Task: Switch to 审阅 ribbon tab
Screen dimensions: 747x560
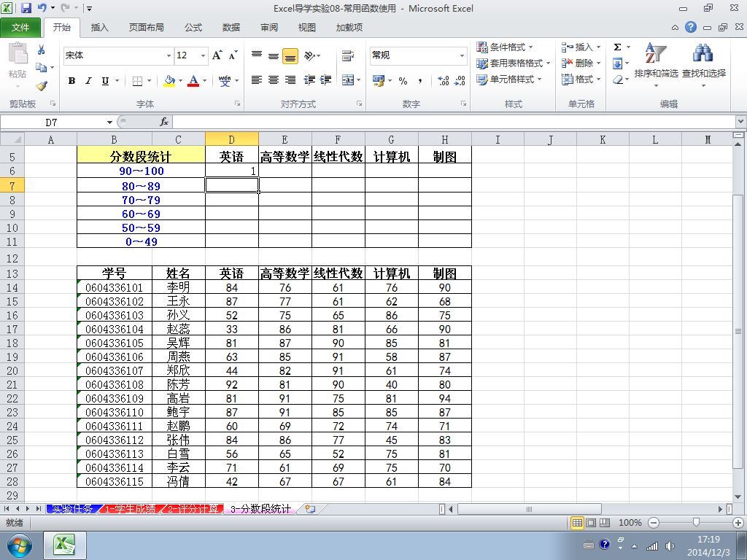Action: [269, 28]
